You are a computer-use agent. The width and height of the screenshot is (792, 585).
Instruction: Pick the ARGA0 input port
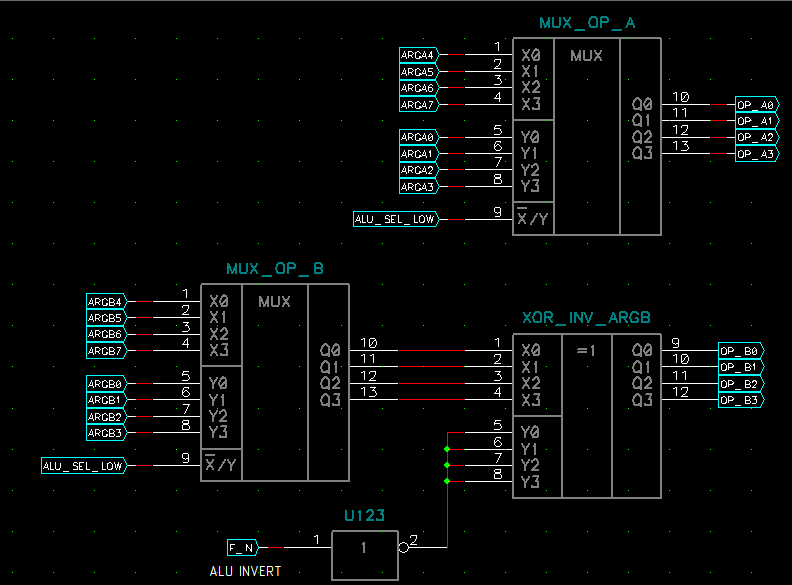pyautogui.click(x=418, y=137)
